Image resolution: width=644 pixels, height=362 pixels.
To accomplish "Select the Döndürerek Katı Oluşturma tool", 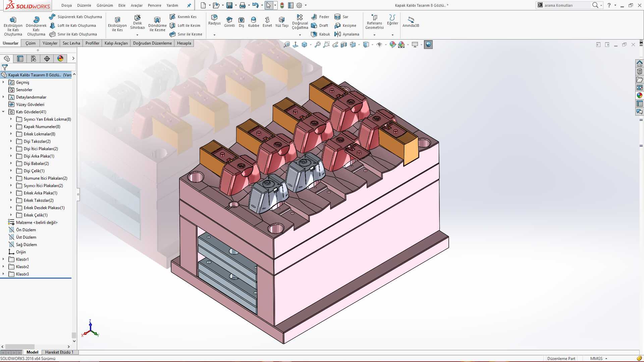I will [x=36, y=26].
